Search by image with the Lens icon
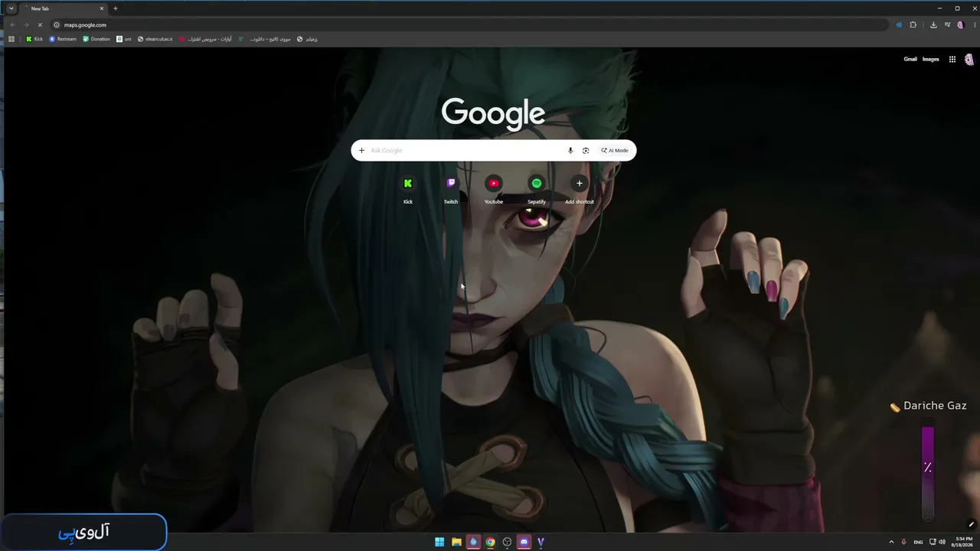This screenshot has width=980, height=551. coord(586,151)
